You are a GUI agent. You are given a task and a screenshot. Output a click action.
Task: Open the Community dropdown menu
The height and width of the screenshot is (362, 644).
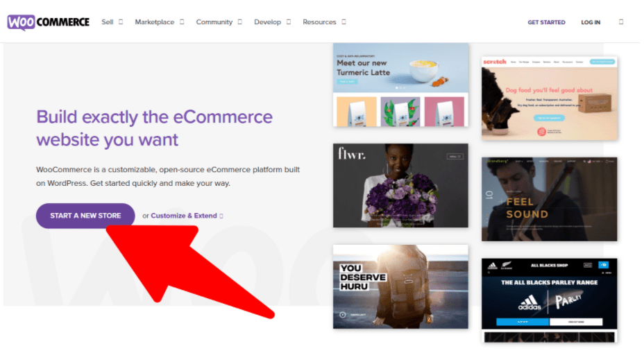(219, 22)
